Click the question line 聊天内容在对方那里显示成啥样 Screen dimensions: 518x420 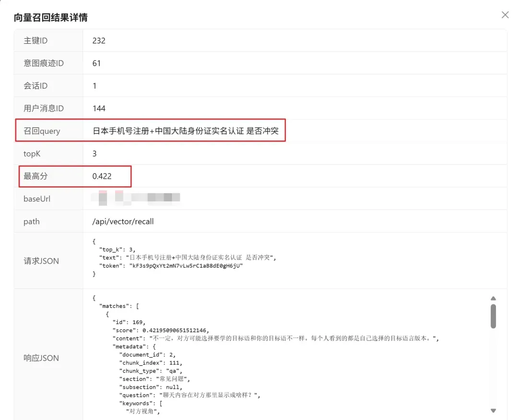pyautogui.click(x=189, y=395)
